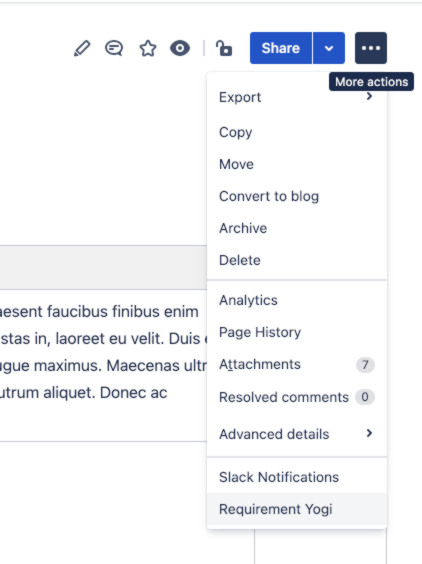Image resolution: width=422 pixels, height=564 pixels.
Task: Click the pencil edit page icon
Action: (82, 48)
